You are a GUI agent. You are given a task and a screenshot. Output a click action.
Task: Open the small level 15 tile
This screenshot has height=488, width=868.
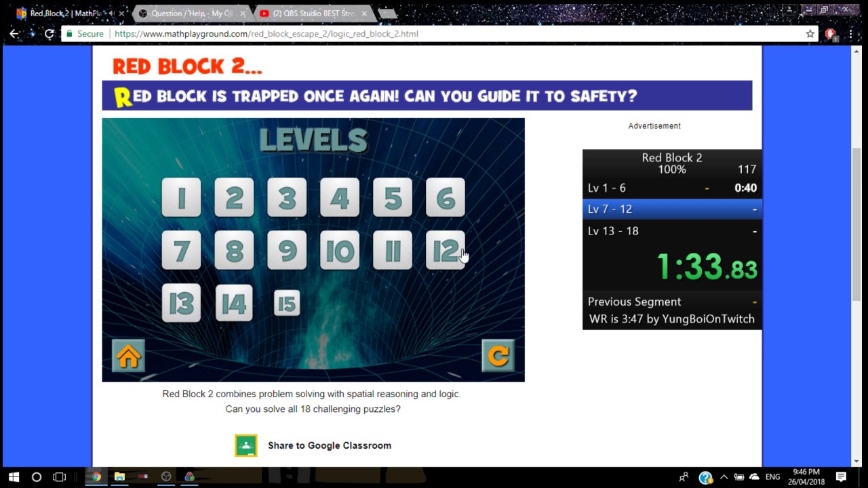tap(287, 303)
